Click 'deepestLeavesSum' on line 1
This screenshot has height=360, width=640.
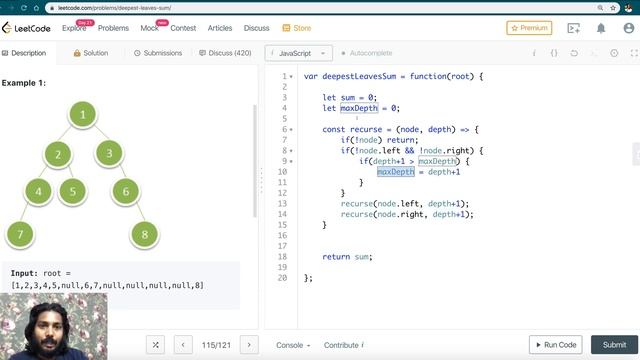[x=359, y=76]
